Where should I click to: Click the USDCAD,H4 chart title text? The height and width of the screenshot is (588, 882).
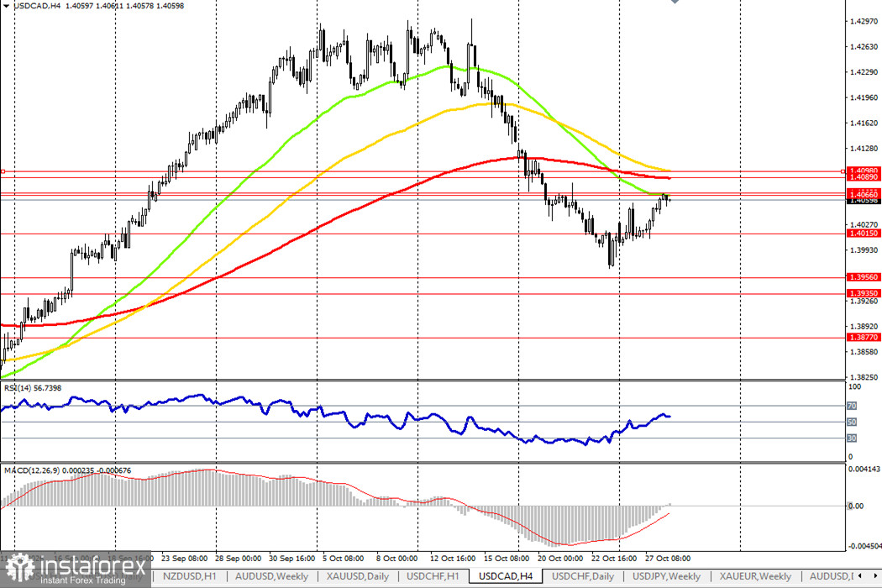coord(37,6)
